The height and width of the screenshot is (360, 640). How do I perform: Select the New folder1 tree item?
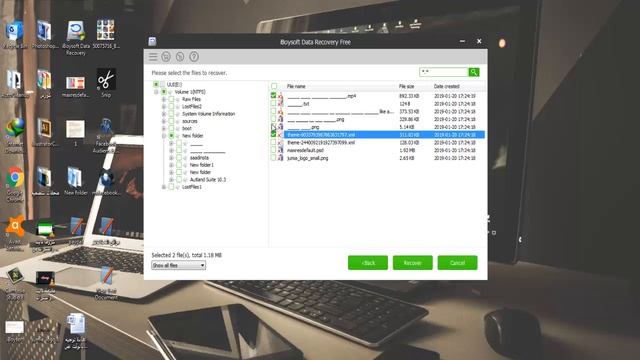[x=202, y=165]
